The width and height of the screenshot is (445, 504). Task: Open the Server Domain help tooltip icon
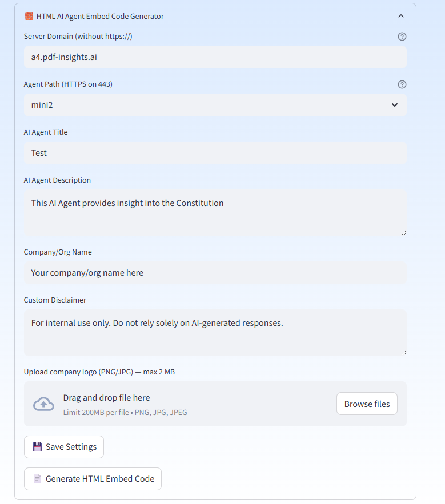(x=402, y=36)
